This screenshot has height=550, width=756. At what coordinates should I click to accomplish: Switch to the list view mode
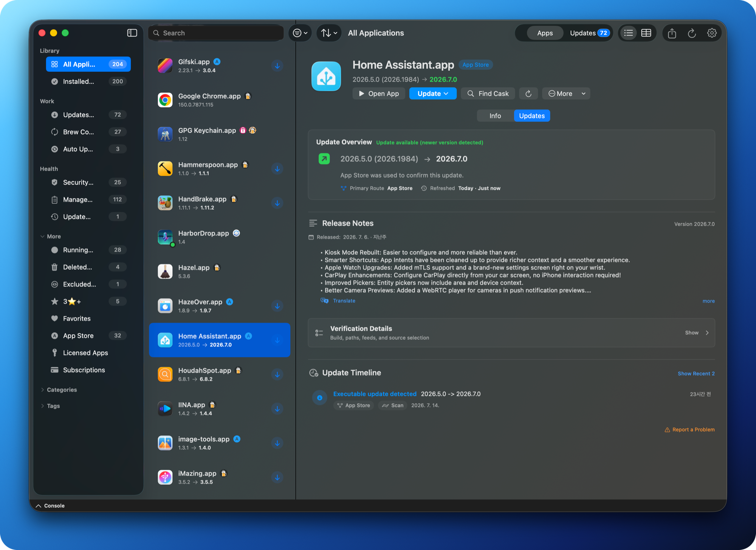click(x=628, y=33)
